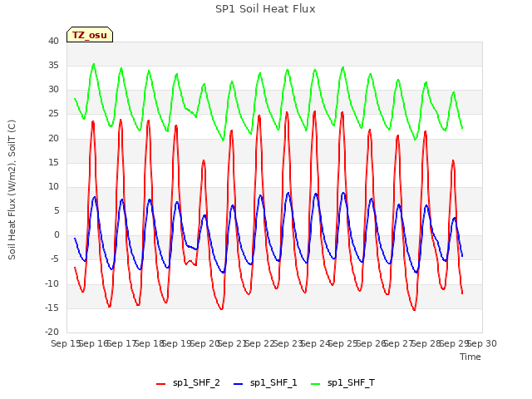Screen dimensions: 532x399
Task: Click the TZ_osu annotation label
Action: pyautogui.click(x=90, y=35)
